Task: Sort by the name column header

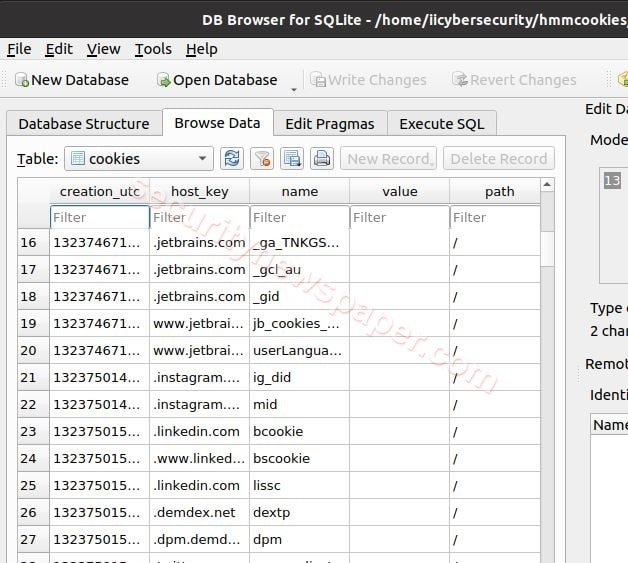Action: pos(300,191)
